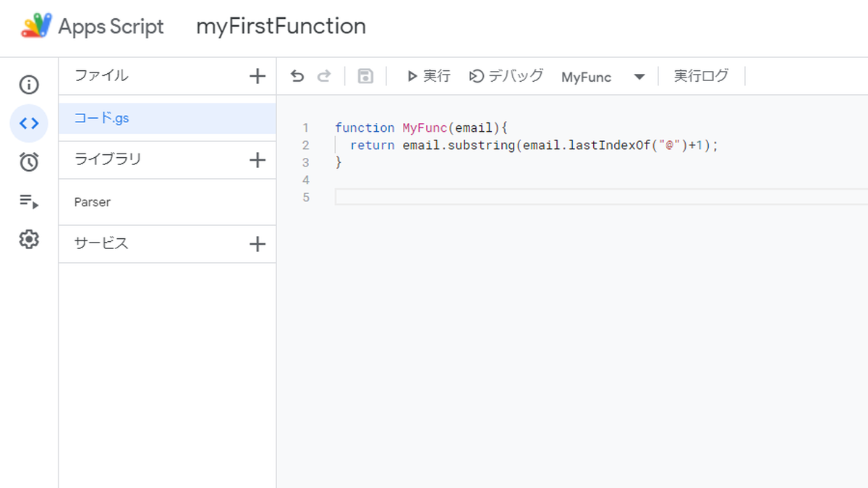Screen dimensions: 868x488
Task: Click the サービス section header
Action: point(101,243)
